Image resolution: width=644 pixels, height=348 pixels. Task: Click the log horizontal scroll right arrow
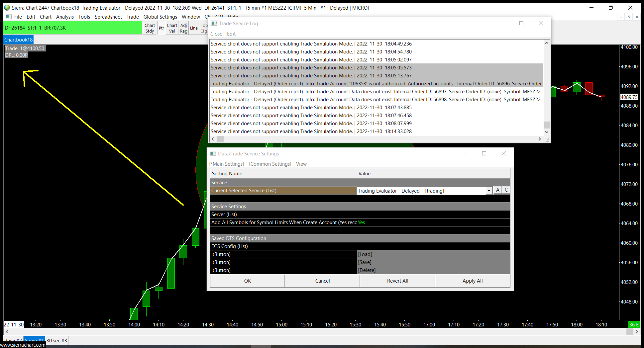(540, 139)
